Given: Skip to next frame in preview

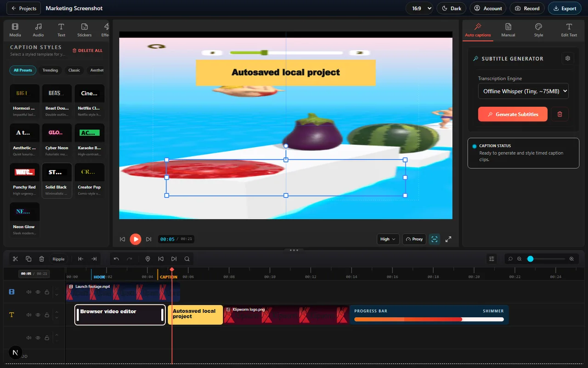Looking at the screenshot, I should (148, 239).
